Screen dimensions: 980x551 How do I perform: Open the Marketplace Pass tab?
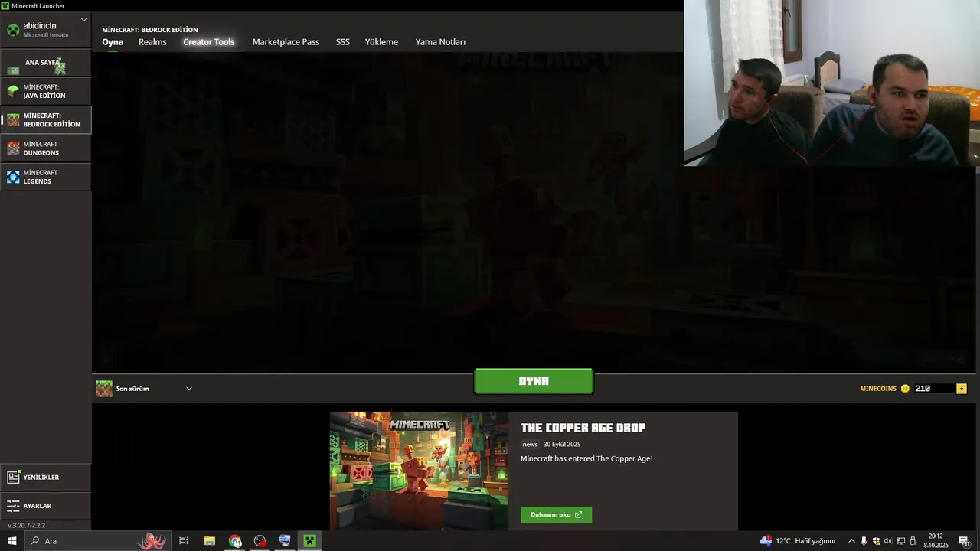(286, 42)
